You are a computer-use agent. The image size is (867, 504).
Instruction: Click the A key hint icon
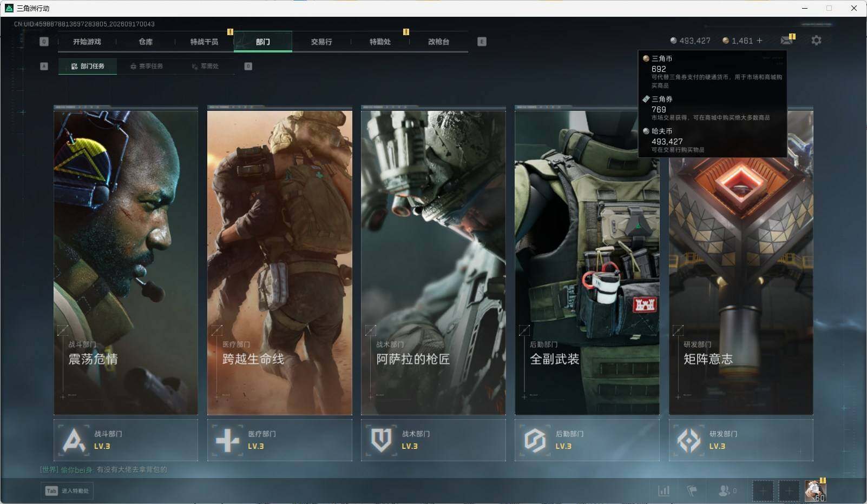click(x=44, y=66)
